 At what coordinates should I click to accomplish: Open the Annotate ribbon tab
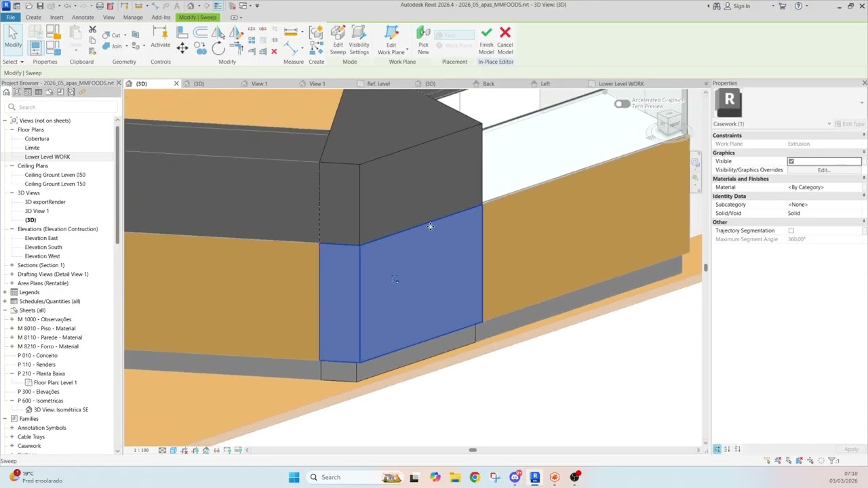pyautogui.click(x=83, y=17)
